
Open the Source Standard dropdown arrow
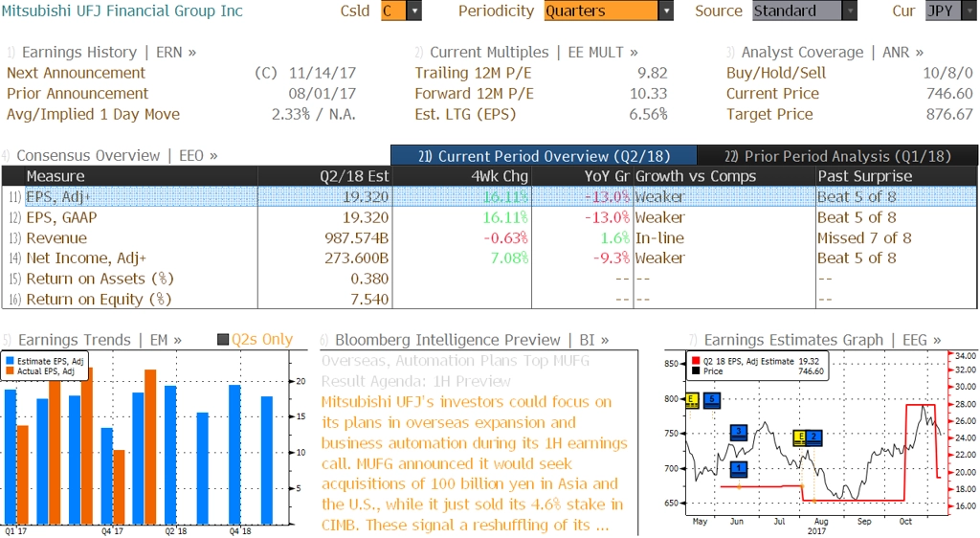click(x=850, y=11)
